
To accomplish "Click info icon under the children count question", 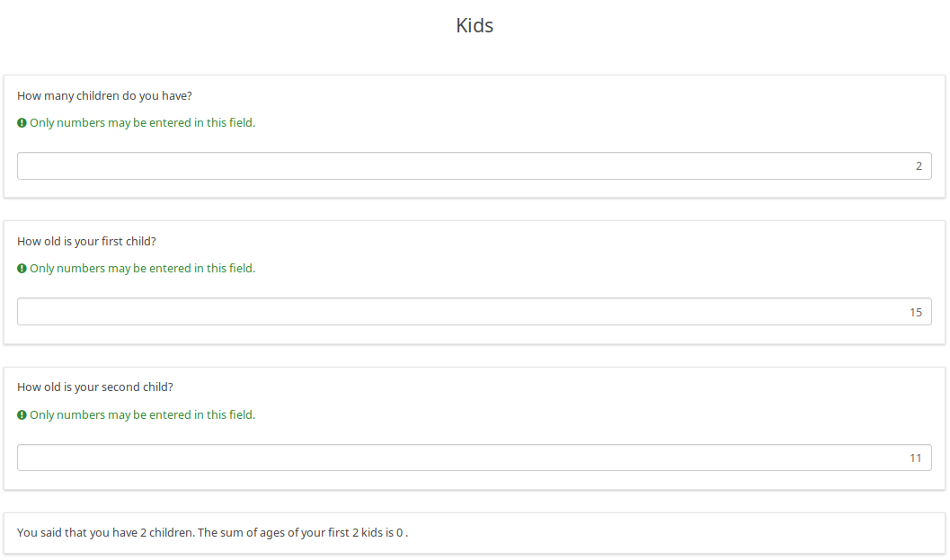I will click(22, 123).
